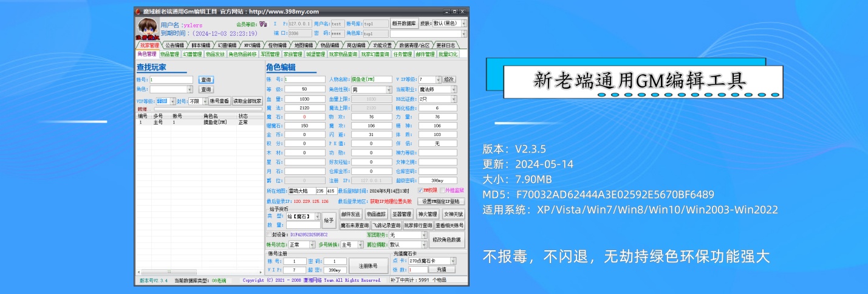Click the app icon in title bar

(x=138, y=12)
